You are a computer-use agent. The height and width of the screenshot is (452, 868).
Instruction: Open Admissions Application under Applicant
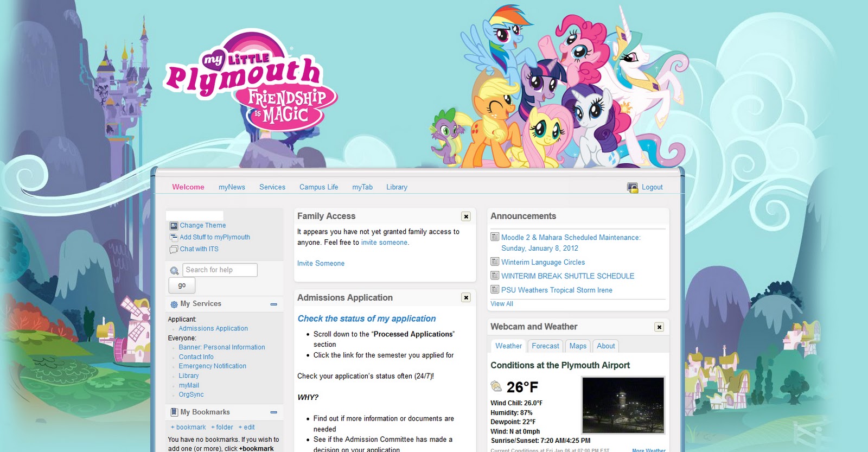[x=213, y=329]
